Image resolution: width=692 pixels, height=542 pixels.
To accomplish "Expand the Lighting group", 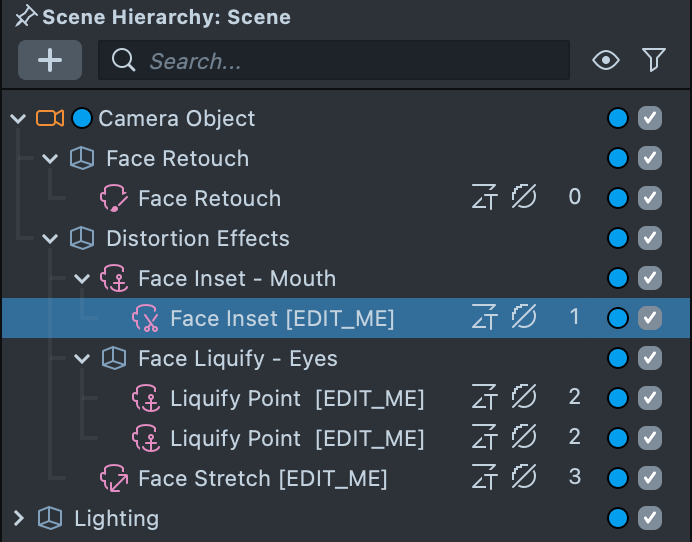I will point(17,518).
